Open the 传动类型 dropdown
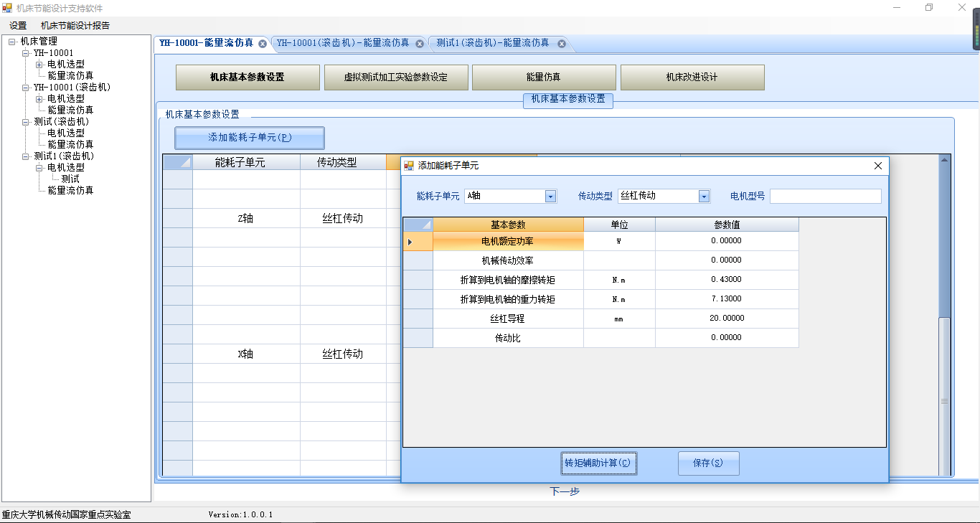 (x=704, y=197)
